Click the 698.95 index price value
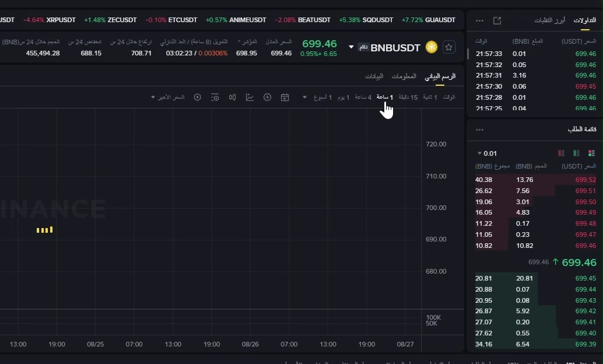The image size is (603, 364). (x=247, y=53)
